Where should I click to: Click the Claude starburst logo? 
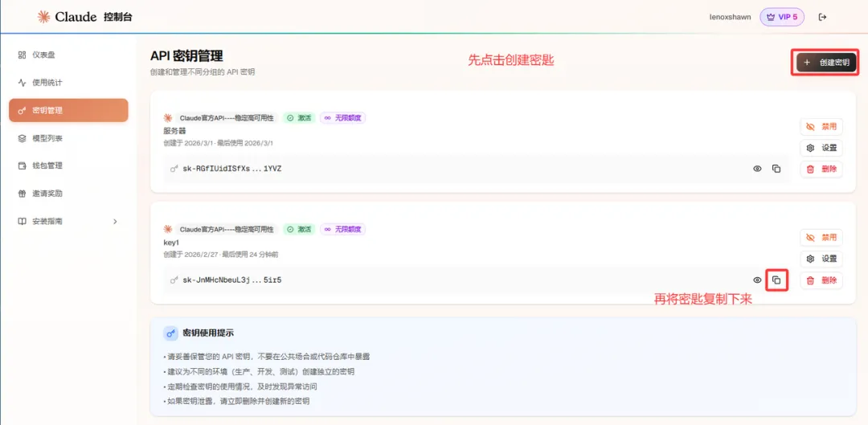coord(43,17)
